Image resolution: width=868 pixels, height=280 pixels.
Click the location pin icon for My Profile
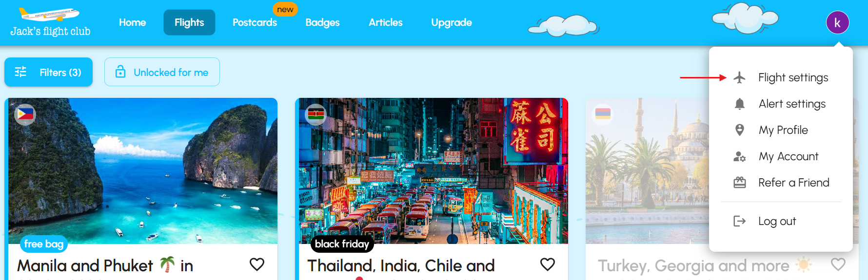pos(740,130)
